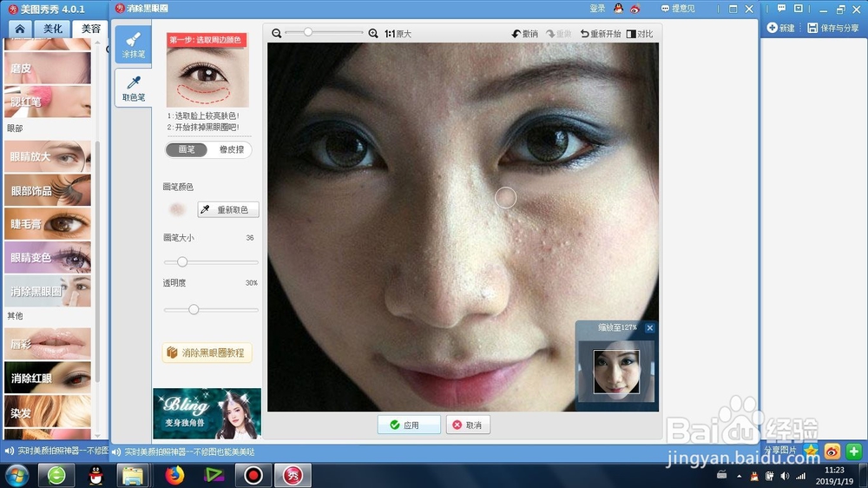Open File Explorer from taskbar
The width and height of the screenshot is (868, 488).
pos(133,475)
